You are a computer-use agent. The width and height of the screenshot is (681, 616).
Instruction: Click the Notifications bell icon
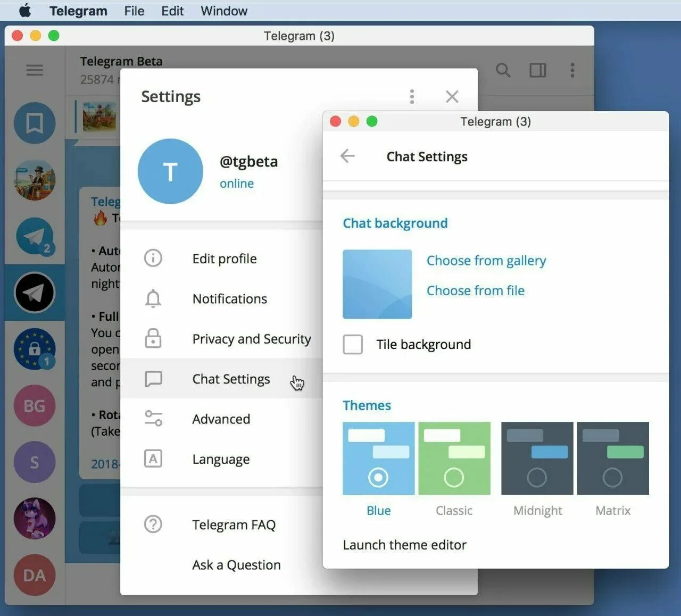click(153, 298)
